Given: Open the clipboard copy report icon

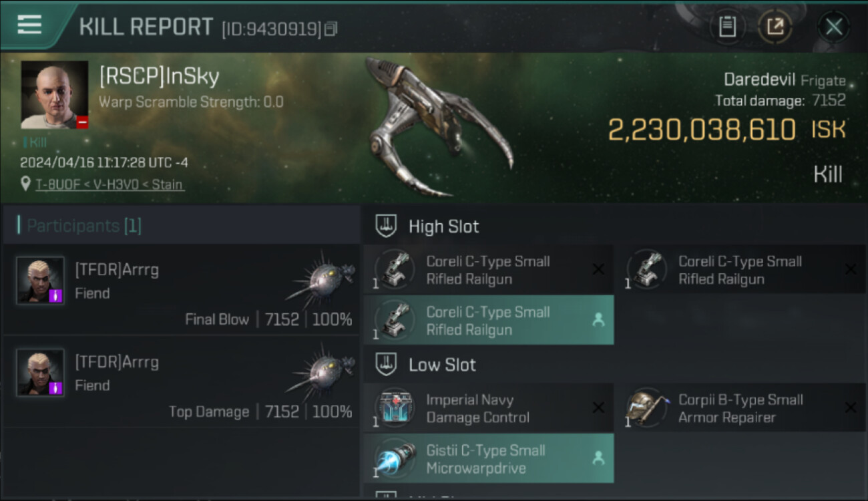Looking at the screenshot, I should coord(727,27).
